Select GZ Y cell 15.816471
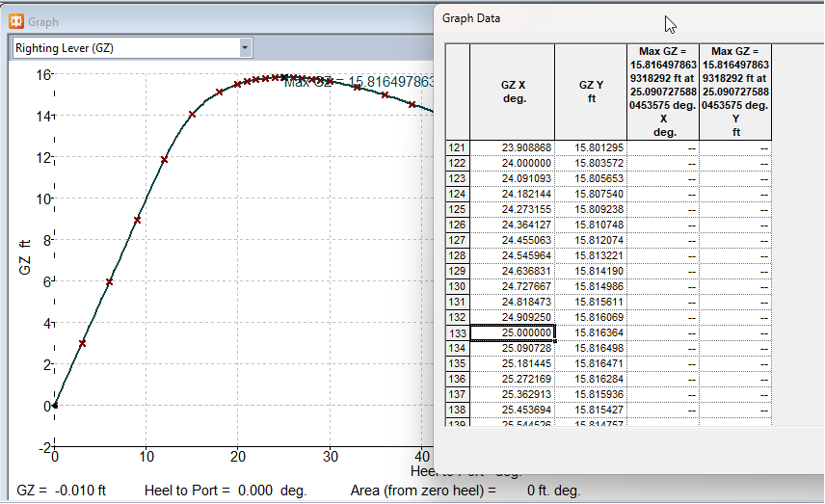Screen dimensions: 825x504 pos(591,364)
